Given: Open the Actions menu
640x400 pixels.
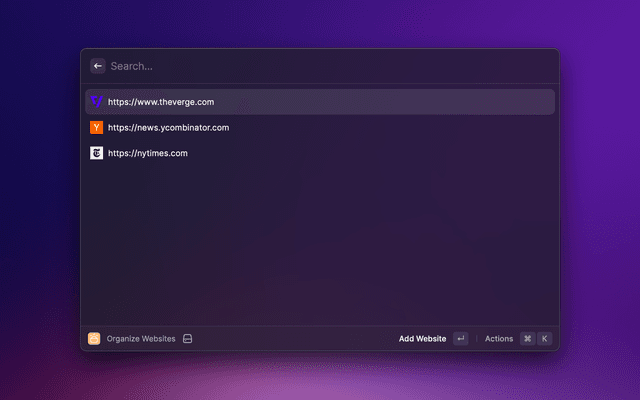Looking at the screenshot, I should [499, 339].
